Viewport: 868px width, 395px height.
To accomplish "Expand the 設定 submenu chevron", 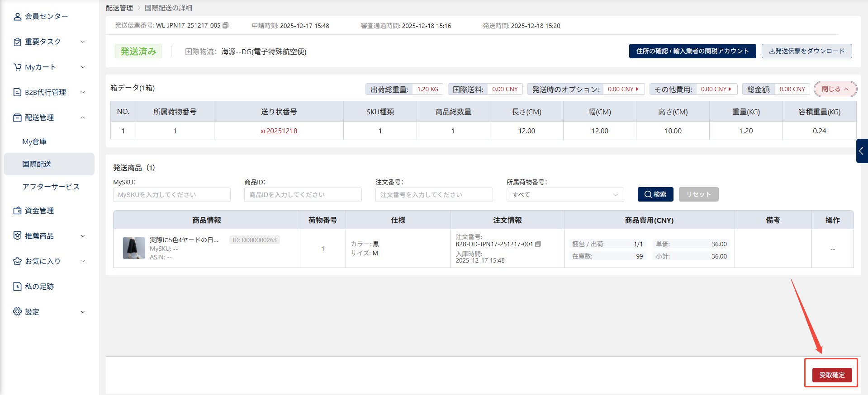I will (x=83, y=312).
